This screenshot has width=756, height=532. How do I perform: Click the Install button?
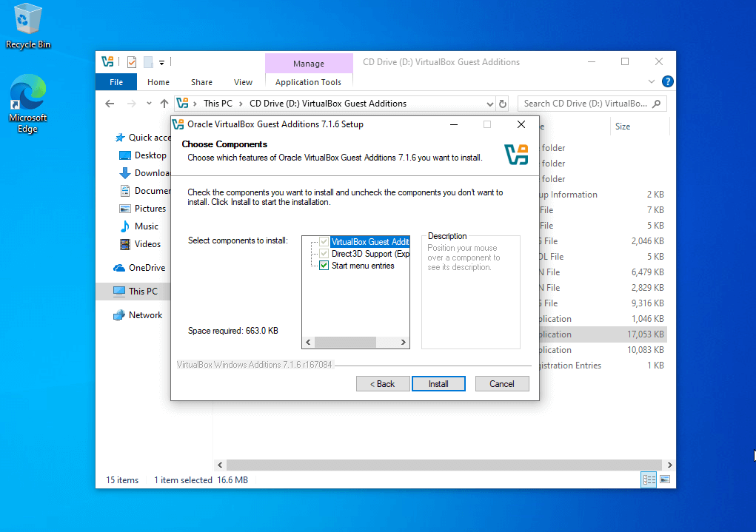pyautogui.click(x=438, y=383)
